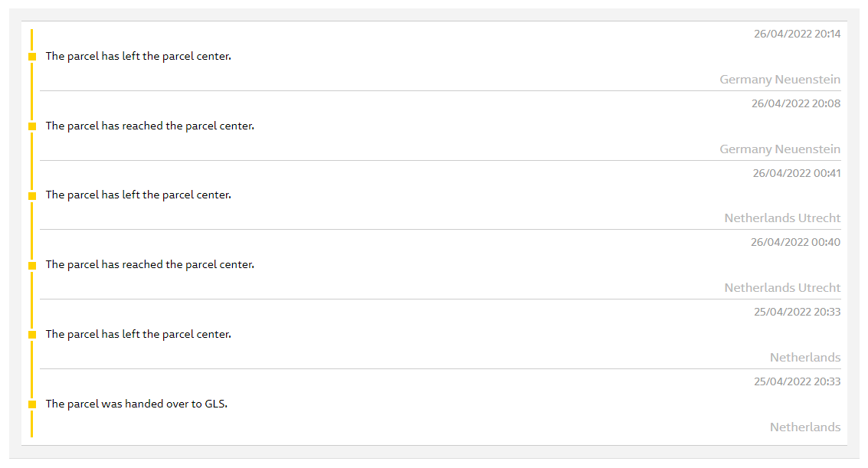Click the timestamp 26/04/2022 00:41
This screenshot has height=468, width=868.
pos(796,173)
